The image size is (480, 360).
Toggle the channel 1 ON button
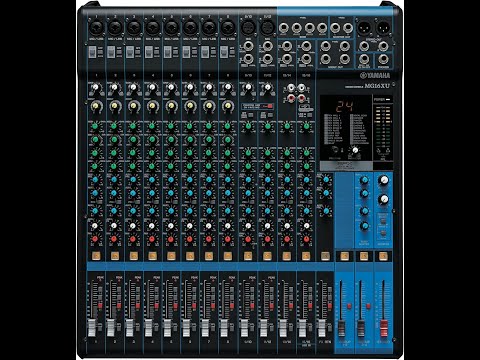[x=96, y=256]
